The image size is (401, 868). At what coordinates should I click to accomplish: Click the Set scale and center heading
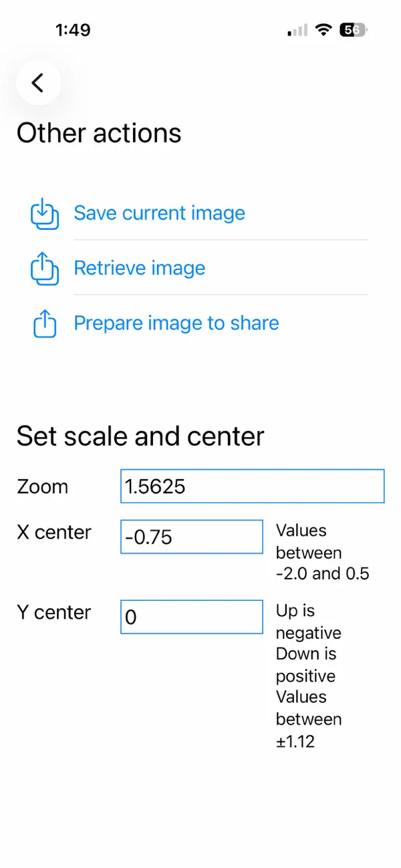(x=140, y=436)
